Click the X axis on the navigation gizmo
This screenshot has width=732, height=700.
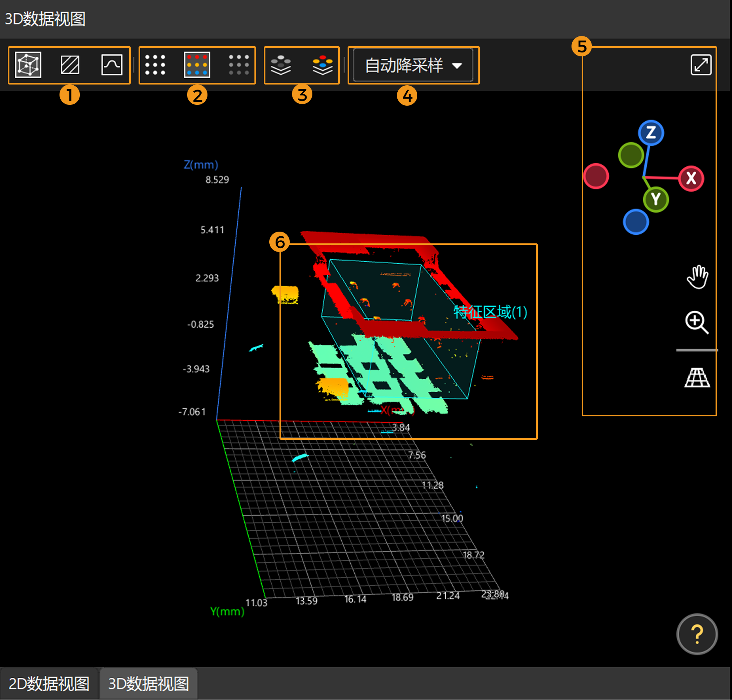[x=691, y=179]
